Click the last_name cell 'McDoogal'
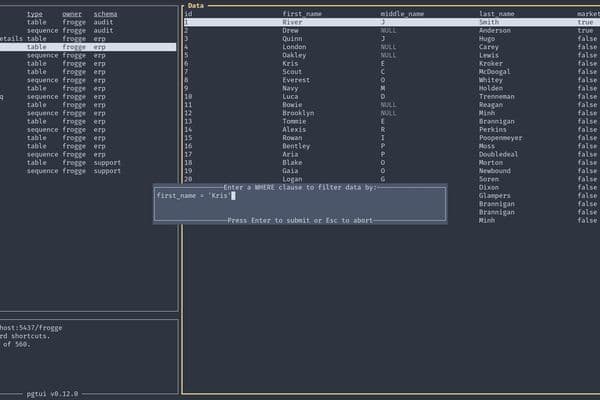 (x=495, y=72)
